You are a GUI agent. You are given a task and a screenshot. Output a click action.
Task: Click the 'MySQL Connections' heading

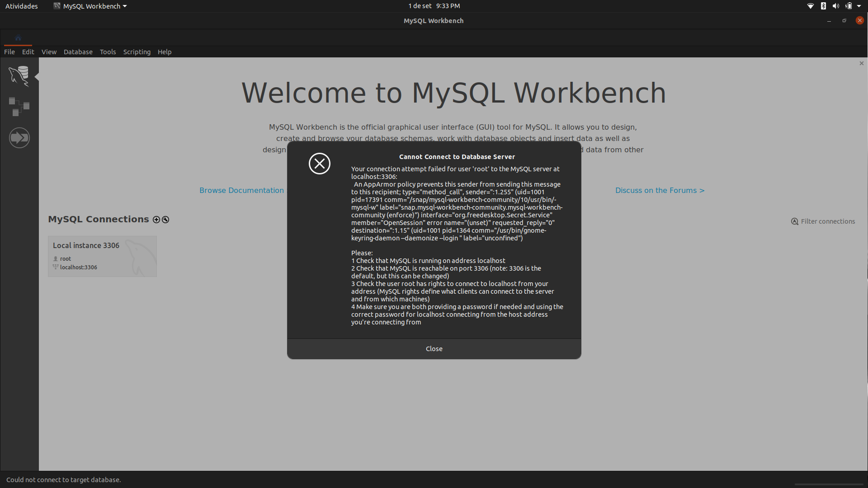(99, 219)
